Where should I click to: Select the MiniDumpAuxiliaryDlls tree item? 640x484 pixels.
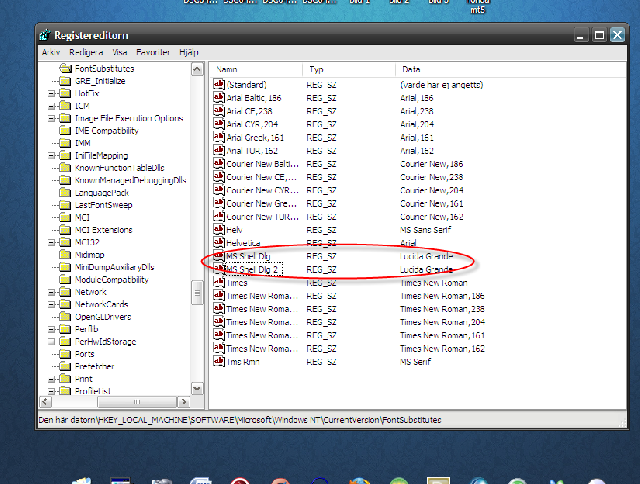(115, 267)
